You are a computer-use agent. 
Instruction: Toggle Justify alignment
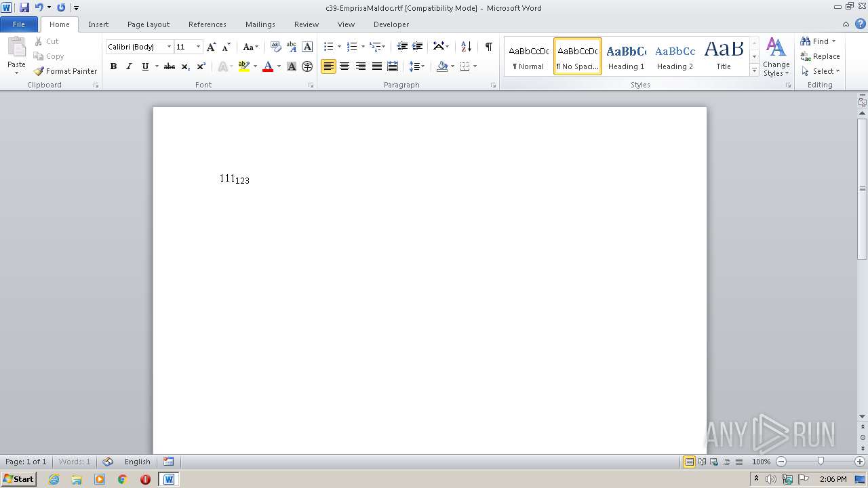click(377, 66)
